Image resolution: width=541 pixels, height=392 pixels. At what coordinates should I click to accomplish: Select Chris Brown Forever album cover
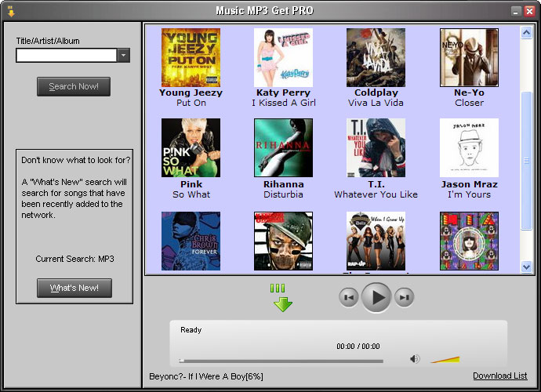(x=191, y=241)
